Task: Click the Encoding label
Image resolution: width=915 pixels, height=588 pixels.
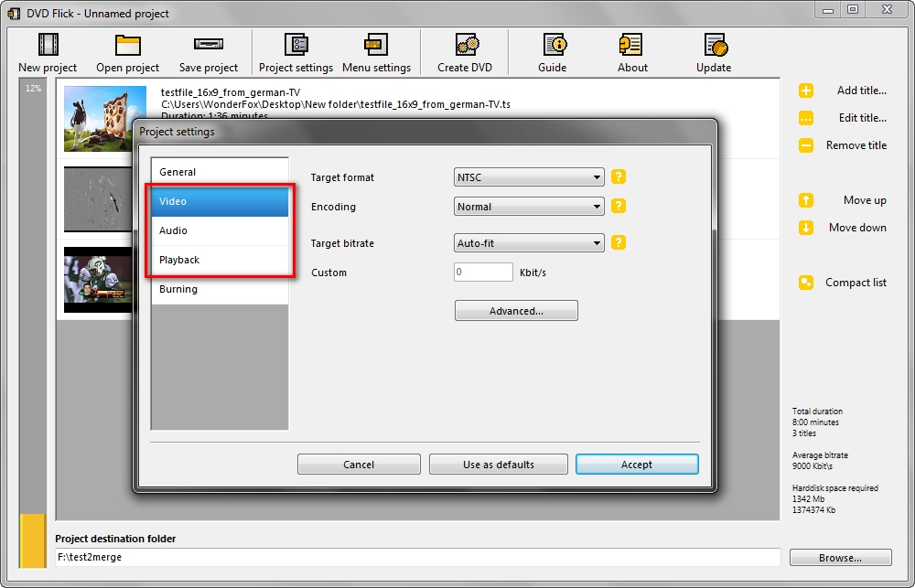Action: [333, 207]
